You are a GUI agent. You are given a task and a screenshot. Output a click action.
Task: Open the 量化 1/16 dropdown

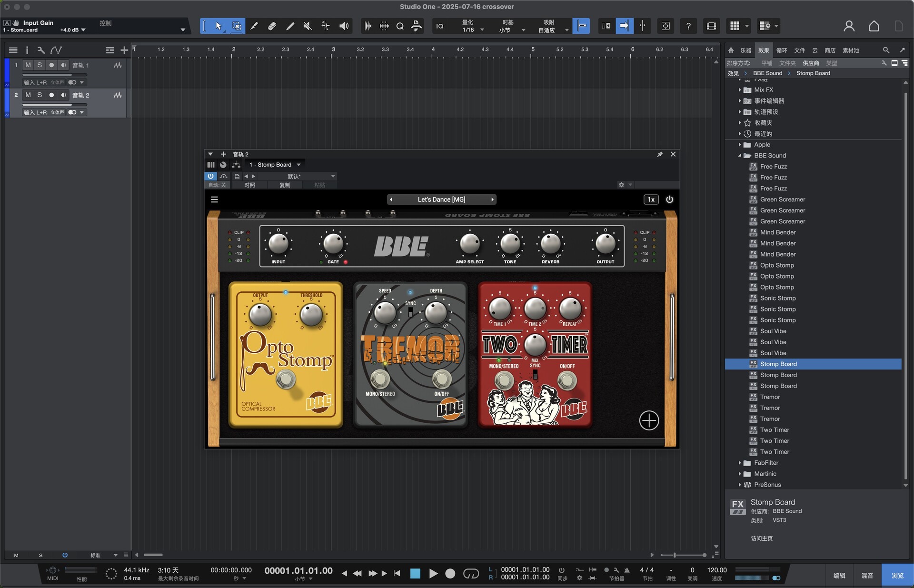[x=473, y=26]
